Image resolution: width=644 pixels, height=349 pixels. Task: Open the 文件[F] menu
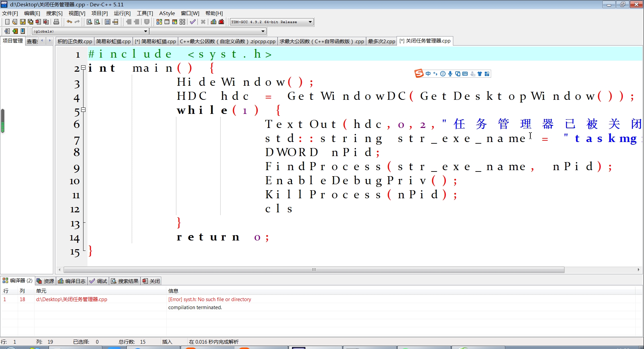[10, 13]
